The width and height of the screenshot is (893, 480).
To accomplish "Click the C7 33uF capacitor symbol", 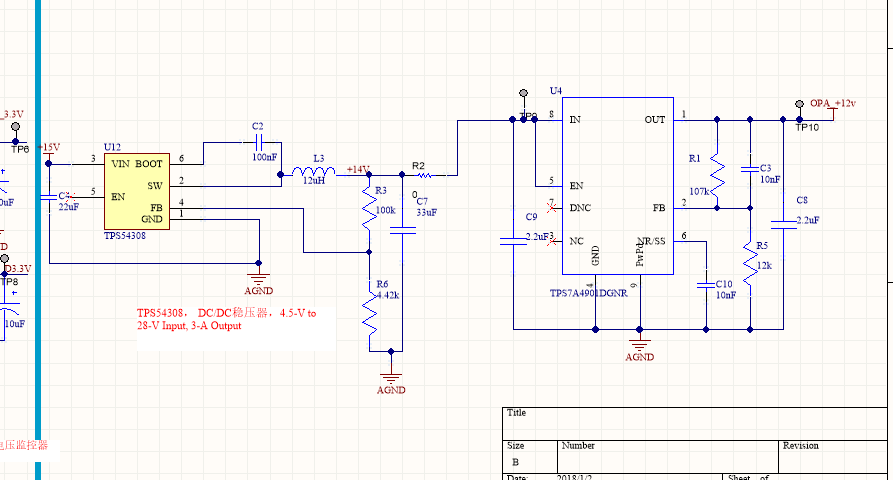I will [403, 231].
